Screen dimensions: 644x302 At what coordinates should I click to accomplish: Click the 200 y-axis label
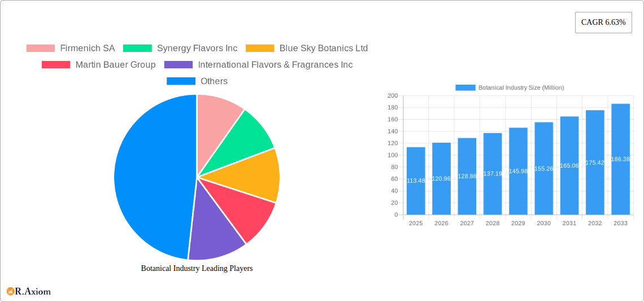[x=393, y=95]
